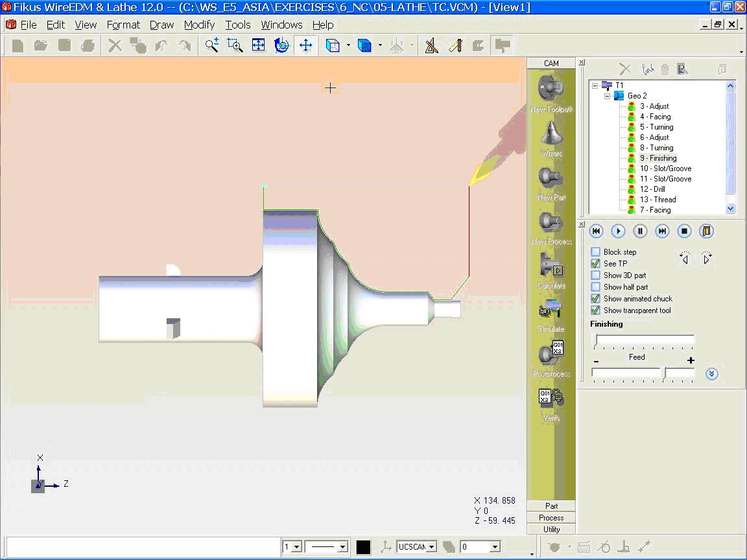This screenshot has width=747, height=560.
Task: Click the New Process icon
Action: [x=551, y=222]
